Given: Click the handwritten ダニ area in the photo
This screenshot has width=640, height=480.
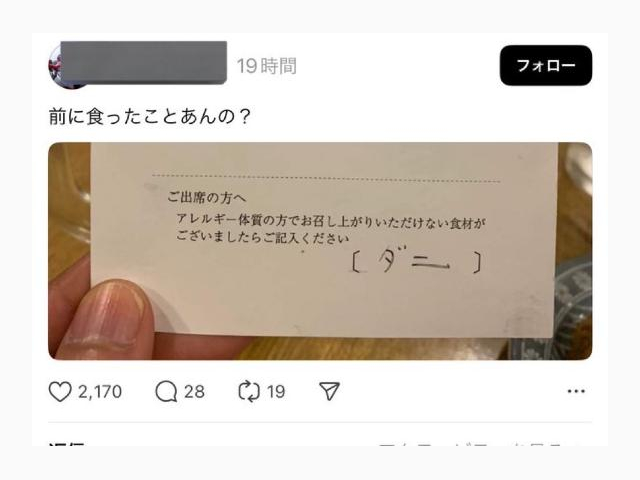Looking at the screenshot, I should (416, 262).
